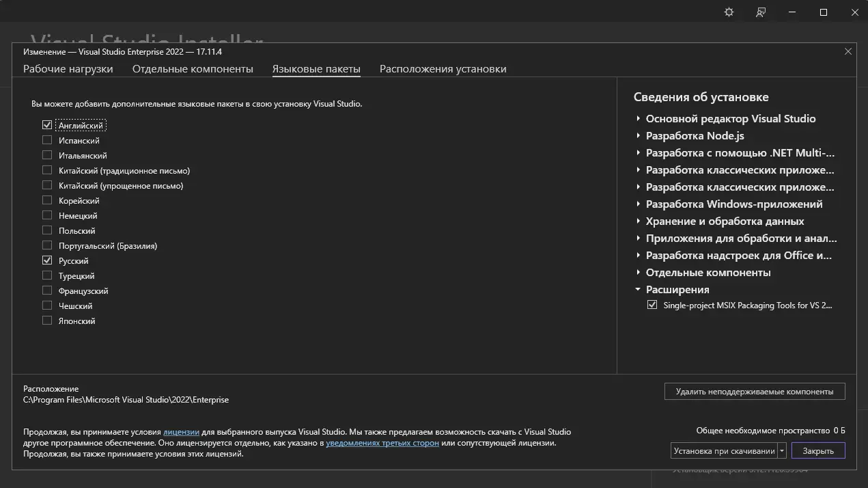Check the Японский language checkbox

(x=47, y=321)
